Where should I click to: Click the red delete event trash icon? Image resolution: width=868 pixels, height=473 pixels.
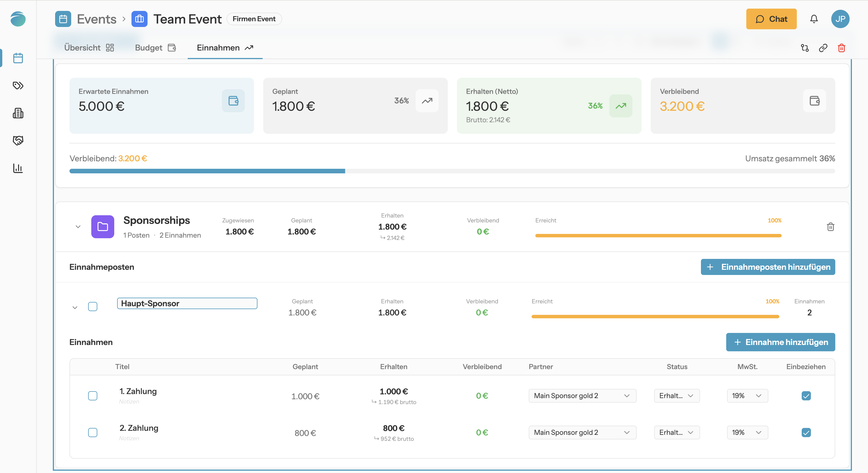841,48
